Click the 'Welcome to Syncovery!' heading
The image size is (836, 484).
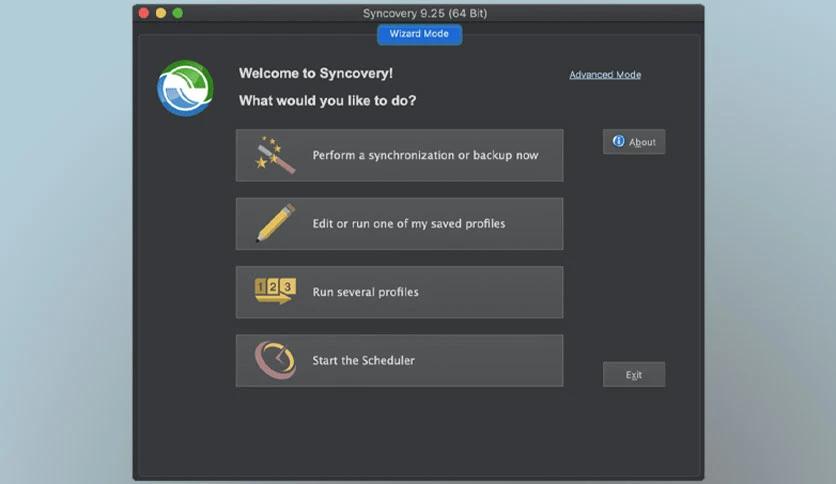tap(315, 74)
